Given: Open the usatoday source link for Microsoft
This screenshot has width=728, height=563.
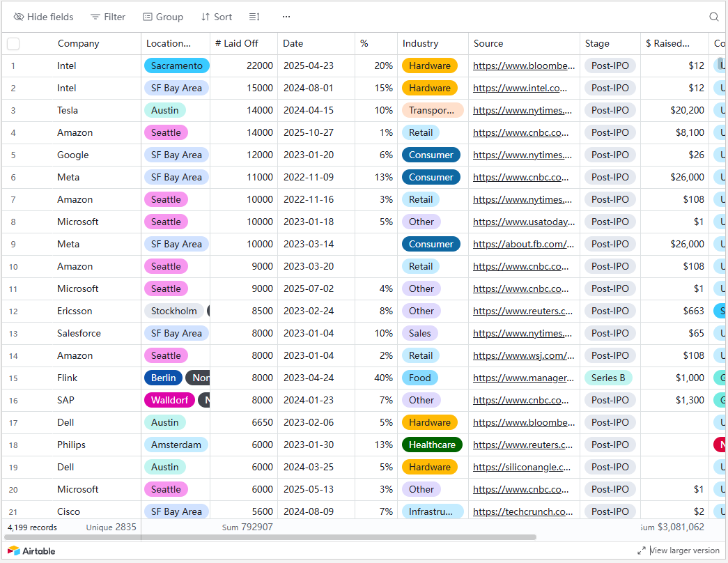Looking at the screenshot, I should tap(524, 222).
